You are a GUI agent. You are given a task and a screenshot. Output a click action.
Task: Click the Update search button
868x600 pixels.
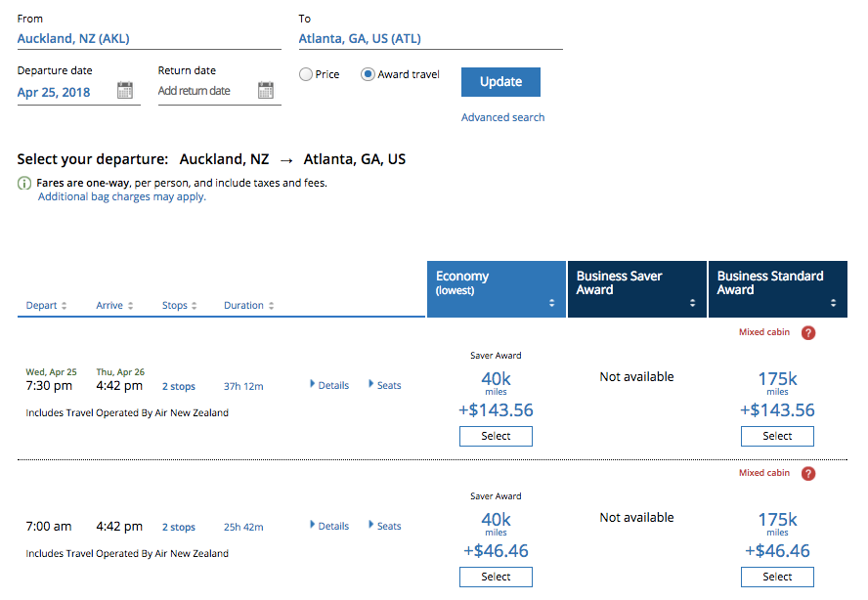[x=500, y=82]
